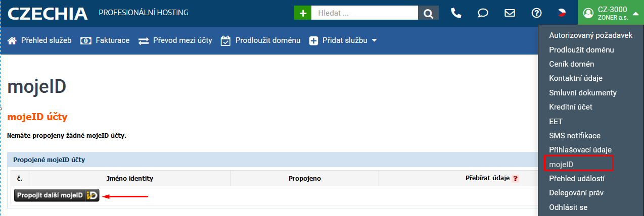Click the CZECHIA logo link
This screenshot has height=216, width=644.
click(x=48, y=14)
